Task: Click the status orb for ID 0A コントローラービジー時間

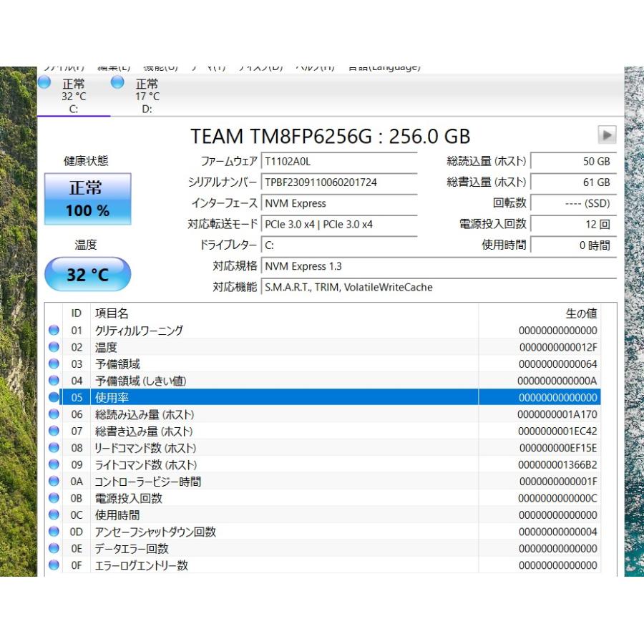Action: pyautogui.click(x=54, y=482)
